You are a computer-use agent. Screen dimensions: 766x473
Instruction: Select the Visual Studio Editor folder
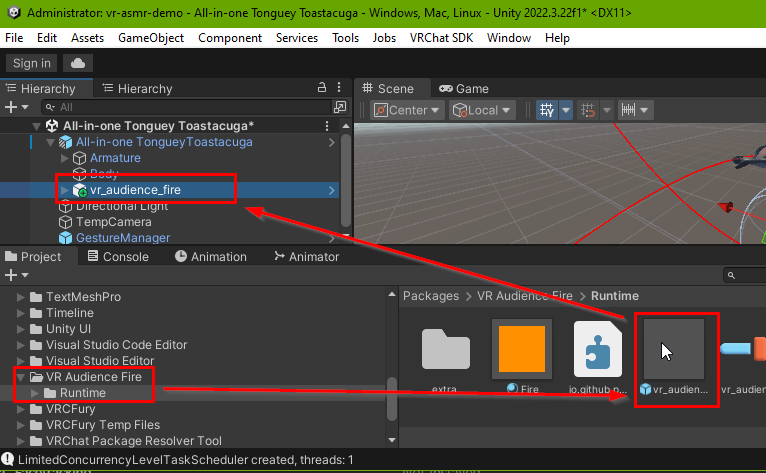click(x=100, y=361)
